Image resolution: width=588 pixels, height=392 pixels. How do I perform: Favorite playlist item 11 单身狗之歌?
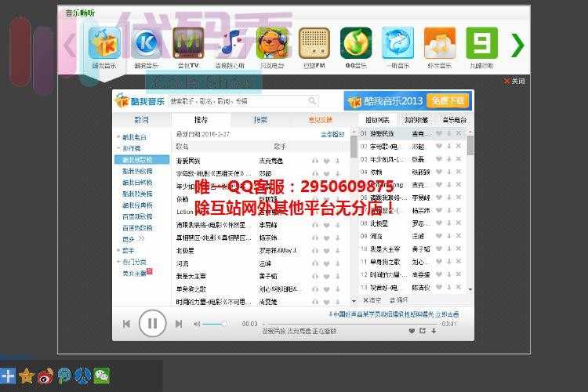tap(439, 261)
